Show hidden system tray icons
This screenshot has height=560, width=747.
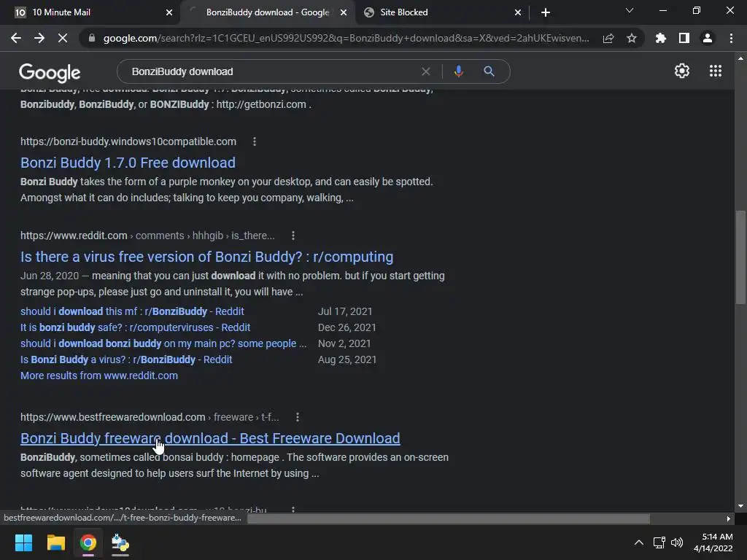click(x=639, y=542)
